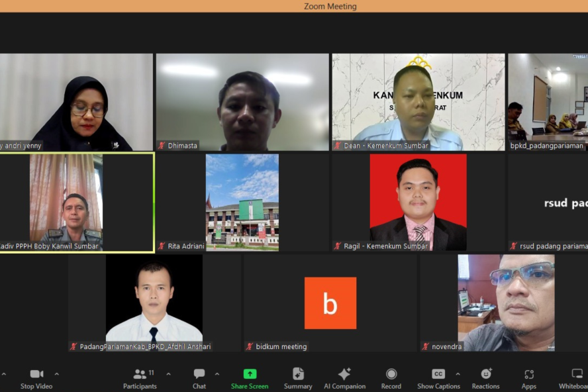Select Dhimasta's video tile
Viewport: 588px width, 392px height.
[242, 102]
